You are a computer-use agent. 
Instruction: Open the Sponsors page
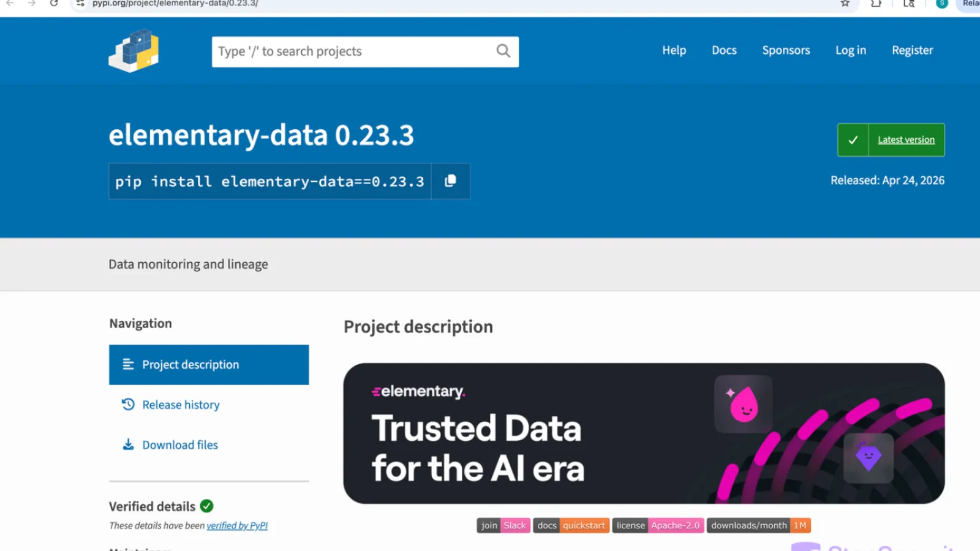[x=786, y=50]
